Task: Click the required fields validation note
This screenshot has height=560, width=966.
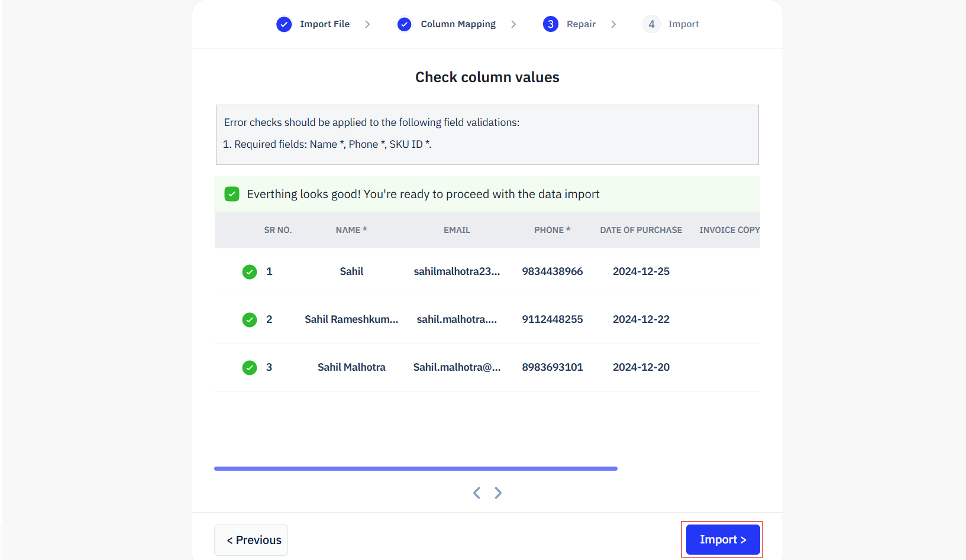Action: [327, 144]
